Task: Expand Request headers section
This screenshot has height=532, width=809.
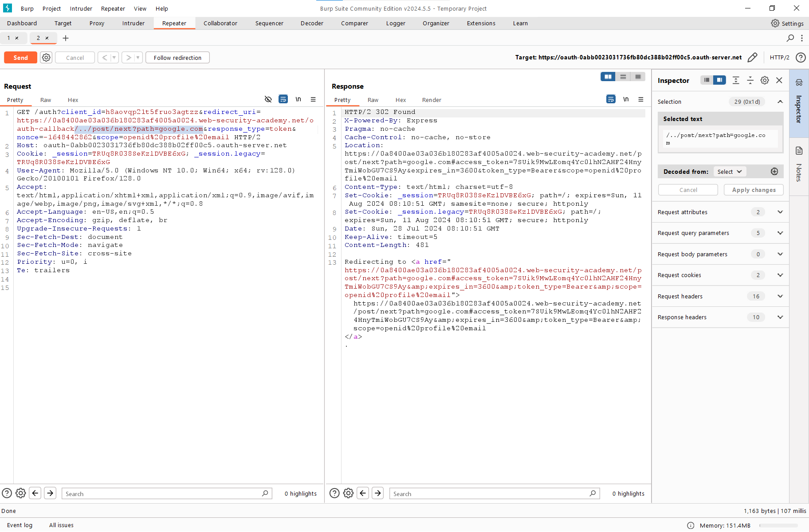Action: click(780, 296)
